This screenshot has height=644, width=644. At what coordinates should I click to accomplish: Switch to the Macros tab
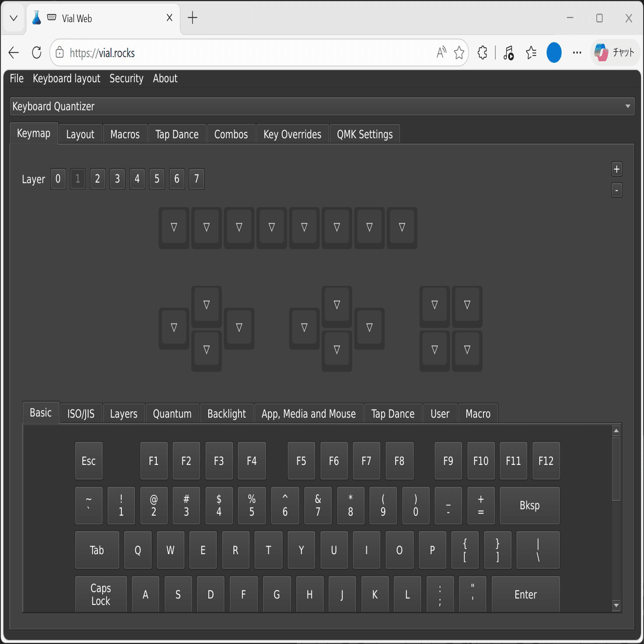pyautogui.click(x=125, y=134)
